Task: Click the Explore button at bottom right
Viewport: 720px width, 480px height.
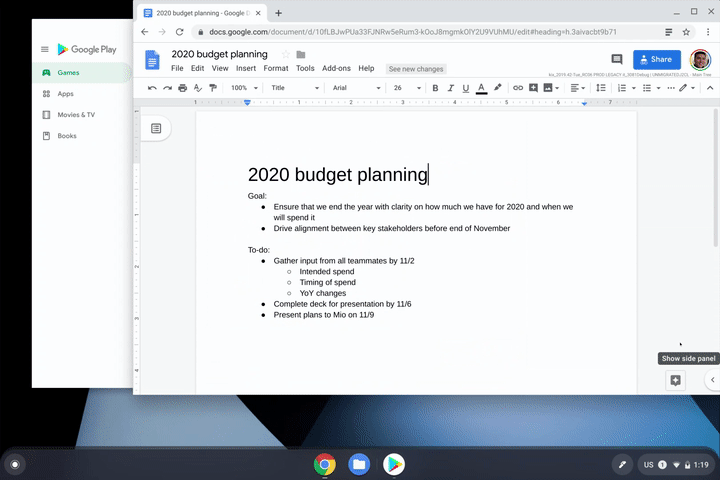Action: (x=676, y=380)
